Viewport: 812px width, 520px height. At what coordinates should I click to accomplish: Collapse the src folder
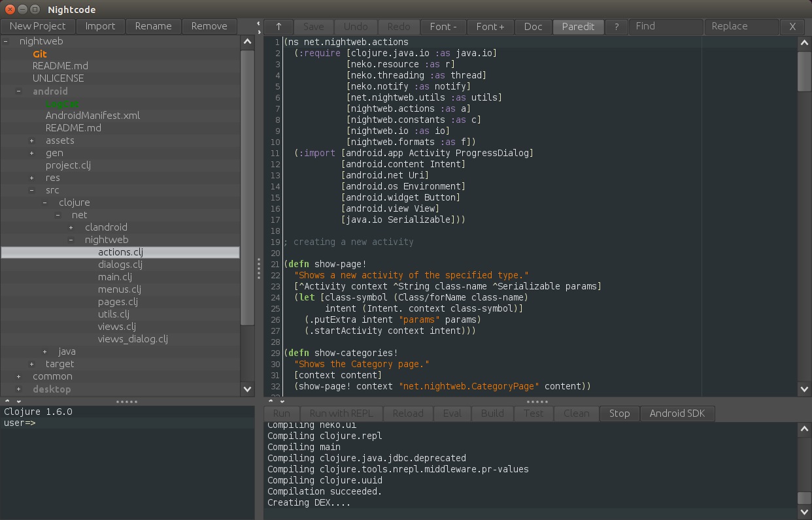(x=32, y=191)
